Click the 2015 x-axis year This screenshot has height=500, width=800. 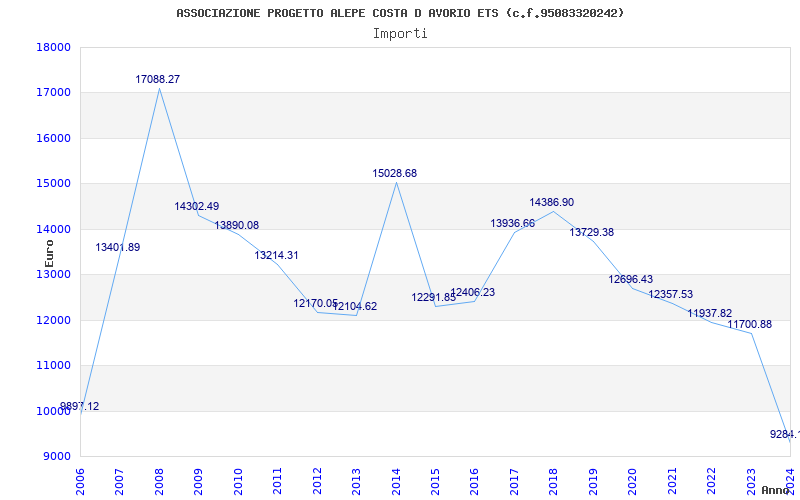coord(435,482)
